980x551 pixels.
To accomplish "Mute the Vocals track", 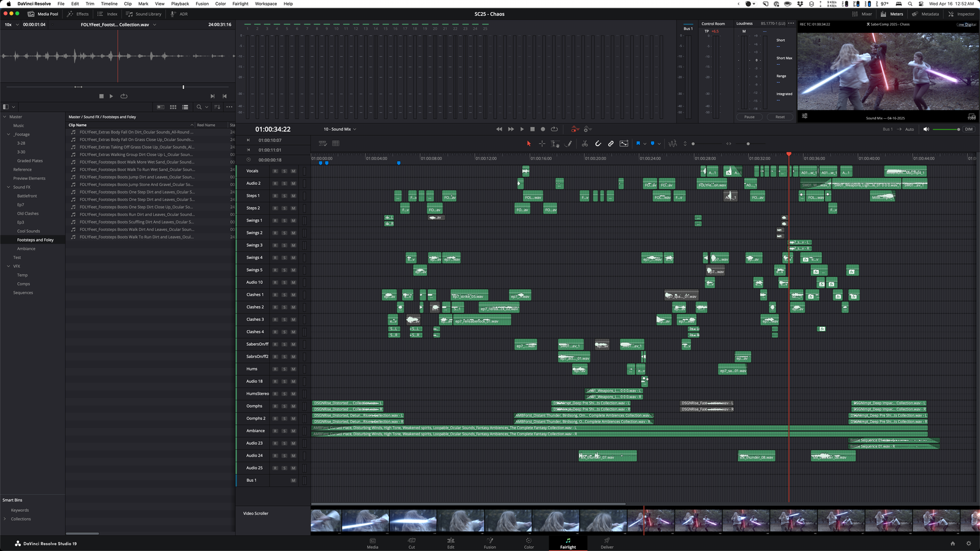I will click(294, 171).
